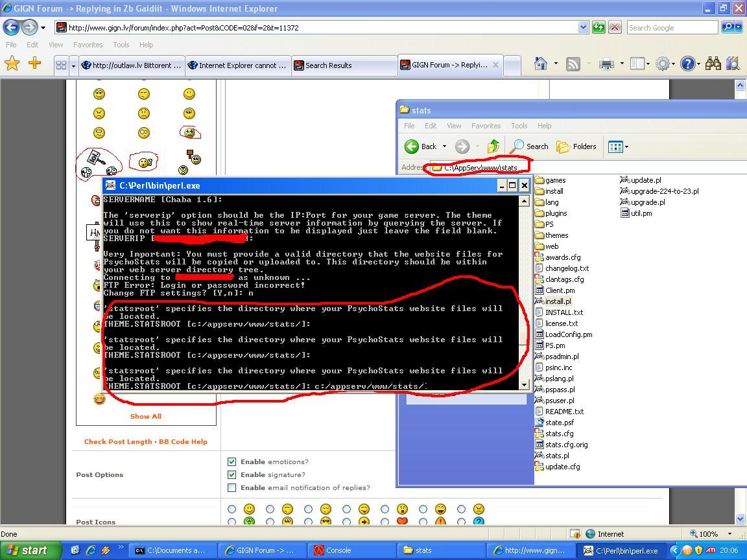
Task: Click Back in the stats folder window
Action: pyautogui.click(x=420, y=146)
